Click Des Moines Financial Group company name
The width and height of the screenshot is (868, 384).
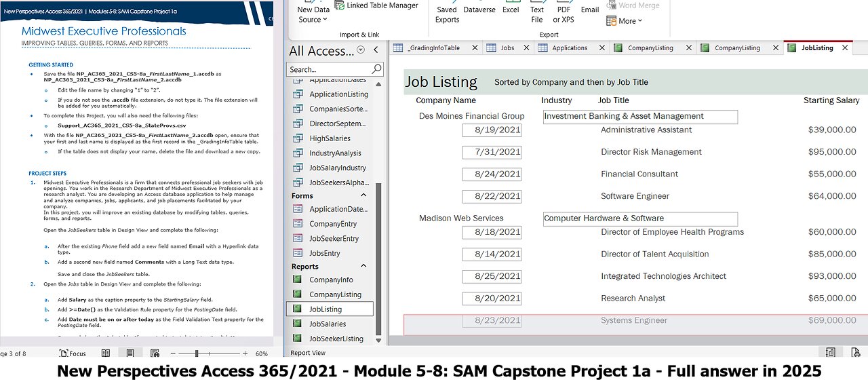[471, 116]
